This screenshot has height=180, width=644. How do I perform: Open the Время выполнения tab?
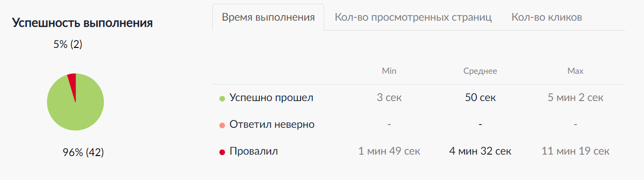268,17
